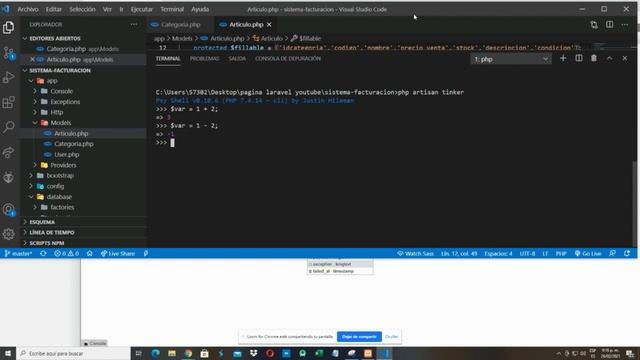Image resolution: width=640 pixels, height=360 pixels.
Task: Kill terminal with trash icon
Action: [x=594, y=58]
